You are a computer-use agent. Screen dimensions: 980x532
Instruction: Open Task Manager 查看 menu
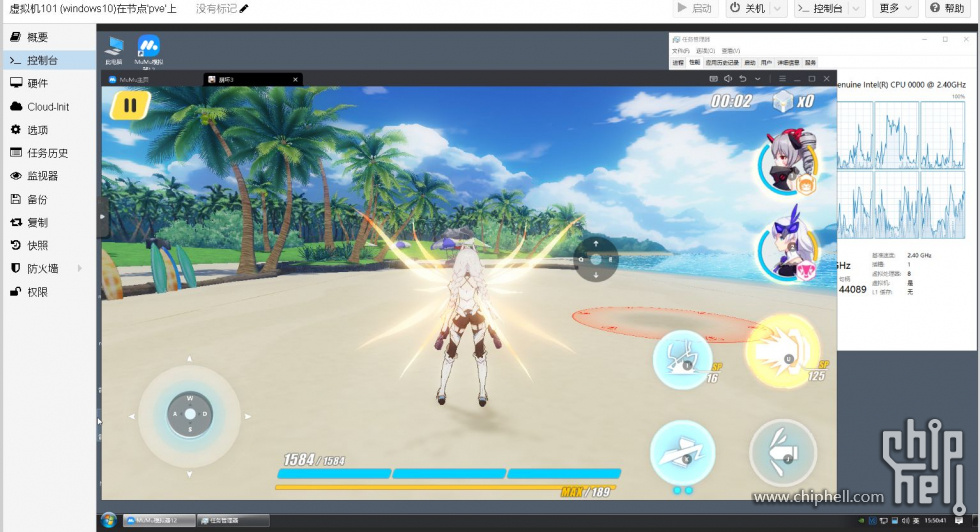[731, 51]
